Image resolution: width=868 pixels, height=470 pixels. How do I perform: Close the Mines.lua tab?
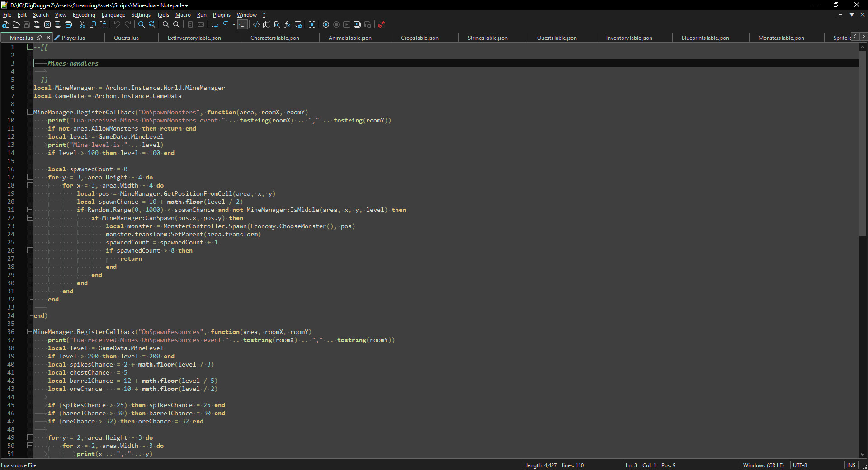tap(48, 38)
